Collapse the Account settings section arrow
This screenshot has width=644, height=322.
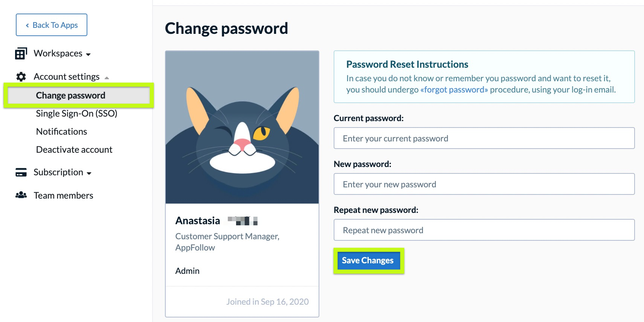tap(107, 78)
